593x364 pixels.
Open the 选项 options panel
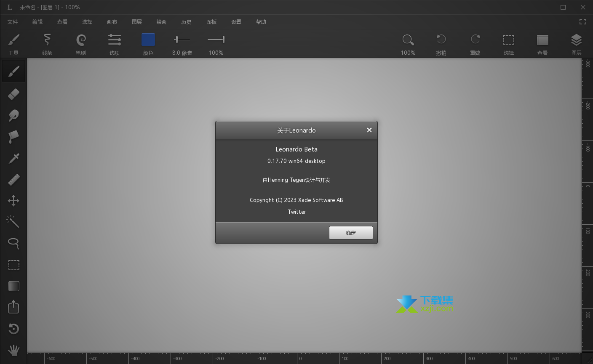(x=115, y=44)
